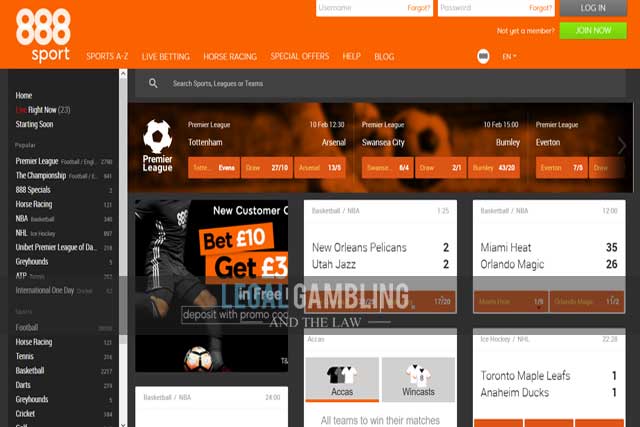
Task: Open Premier League in Popular list
Action: (64, 161)
